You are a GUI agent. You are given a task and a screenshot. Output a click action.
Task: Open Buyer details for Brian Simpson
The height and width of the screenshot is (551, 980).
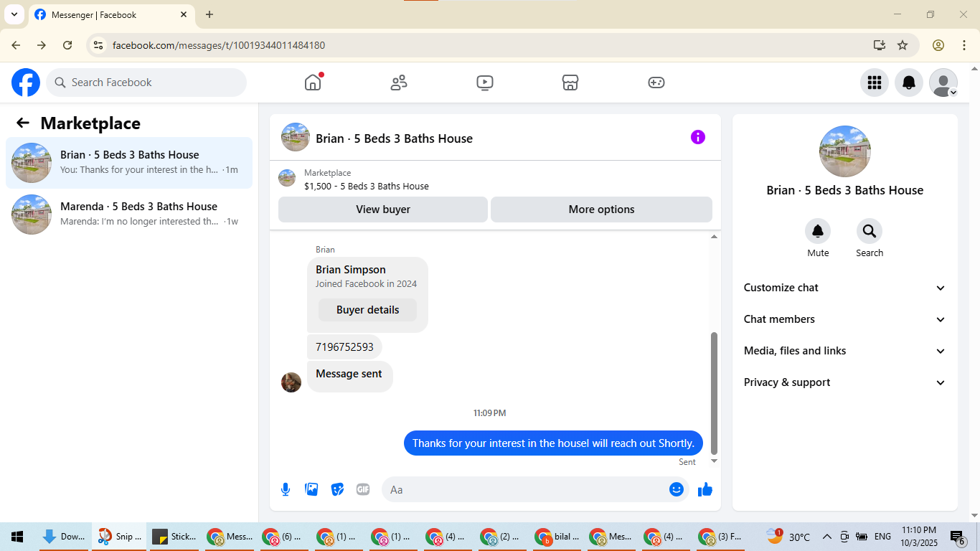point(367,310)
